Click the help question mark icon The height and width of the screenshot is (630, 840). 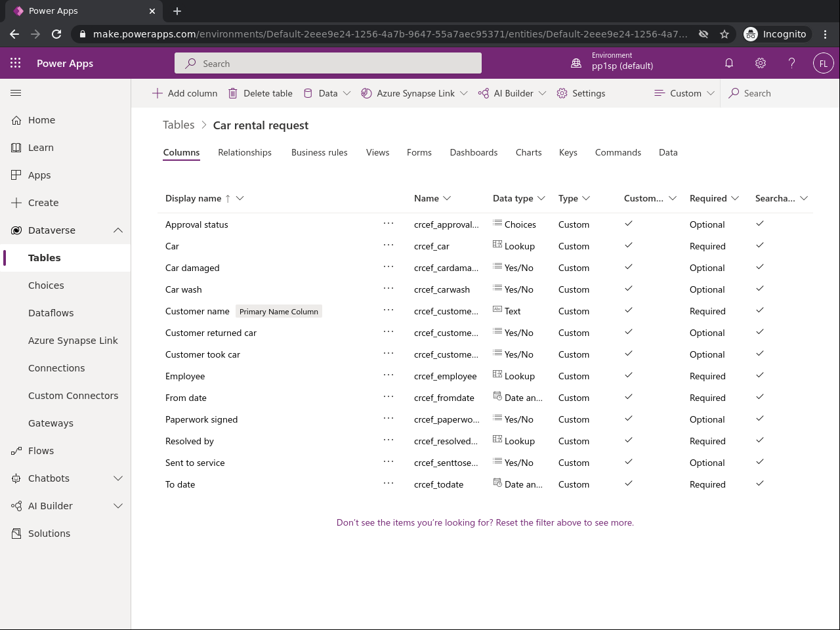point(791,63)
